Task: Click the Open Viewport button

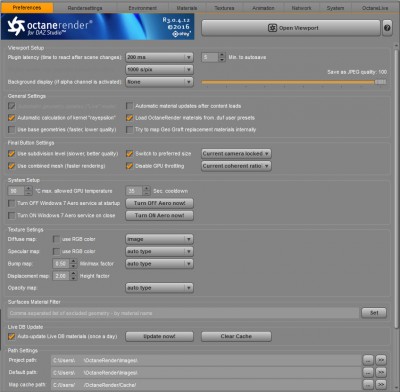Action: [x=291, y=28]
